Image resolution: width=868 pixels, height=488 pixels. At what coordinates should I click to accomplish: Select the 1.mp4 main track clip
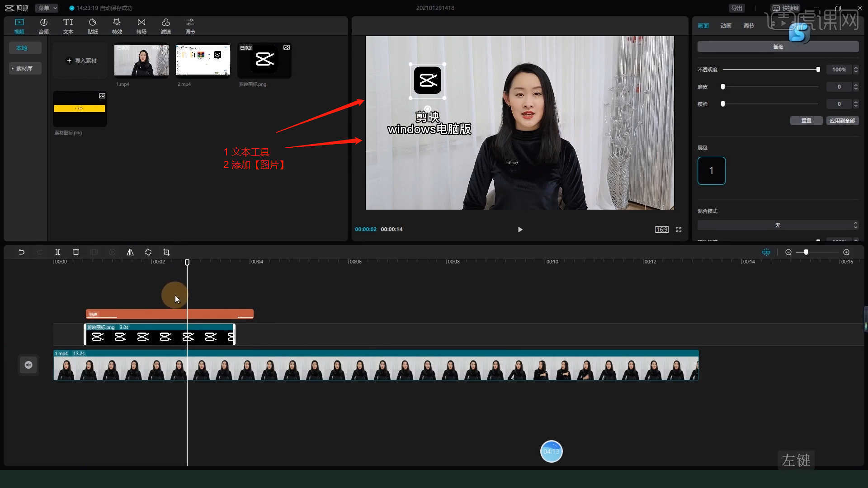coord(376,365)
